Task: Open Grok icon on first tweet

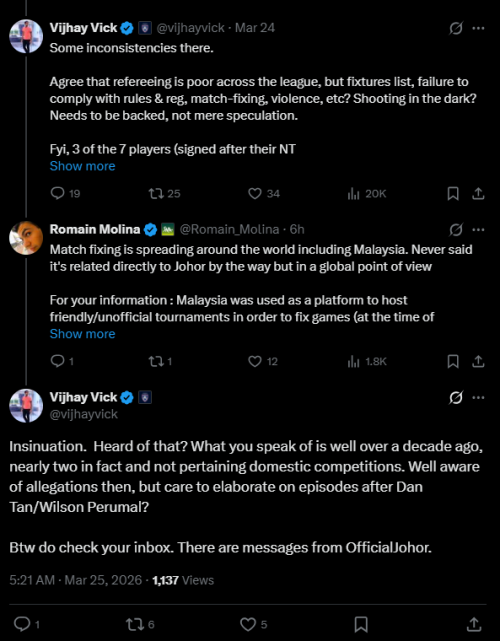Action: tap(456, 28)
